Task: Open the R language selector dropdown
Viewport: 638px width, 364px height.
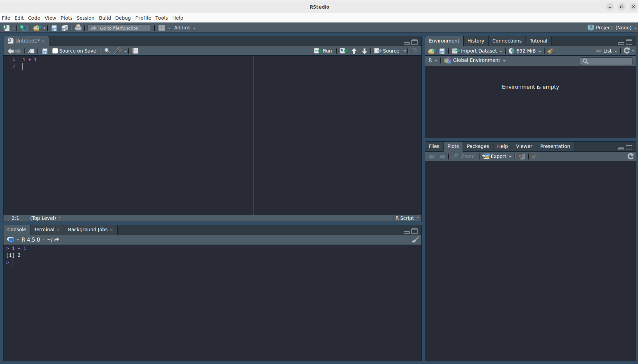Action: pos(432,60)
